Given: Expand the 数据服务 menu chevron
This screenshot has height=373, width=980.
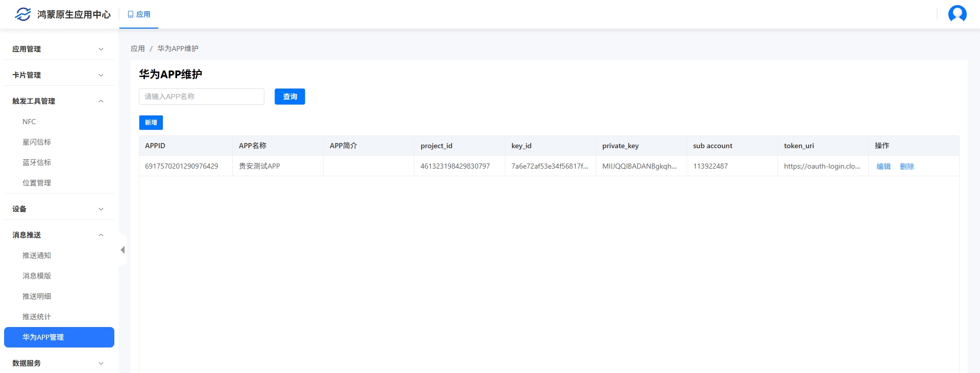Looking at the screenshot, I should tap(101, 363).
